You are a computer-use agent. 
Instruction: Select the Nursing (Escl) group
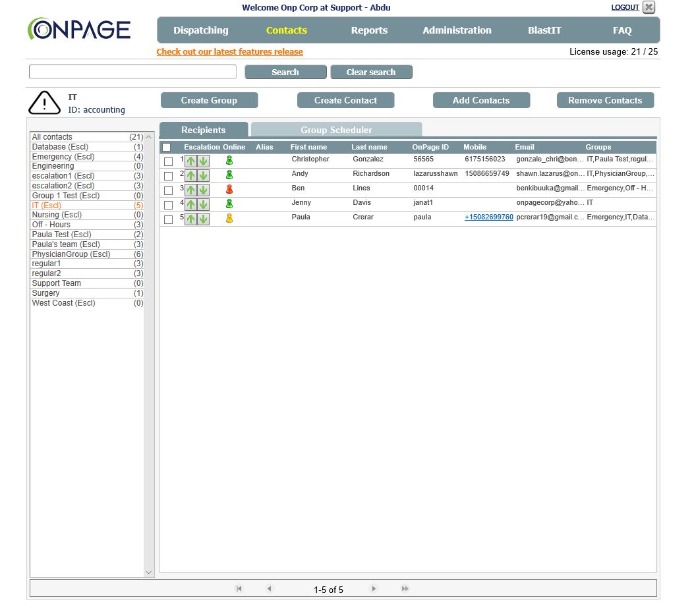[87, 215]
